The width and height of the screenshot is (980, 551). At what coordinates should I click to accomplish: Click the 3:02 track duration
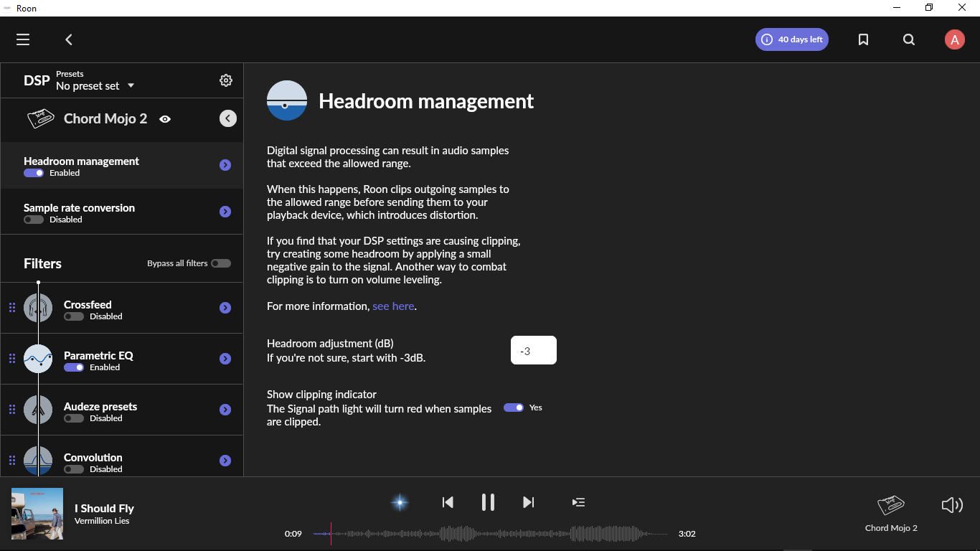pos(687,534)
